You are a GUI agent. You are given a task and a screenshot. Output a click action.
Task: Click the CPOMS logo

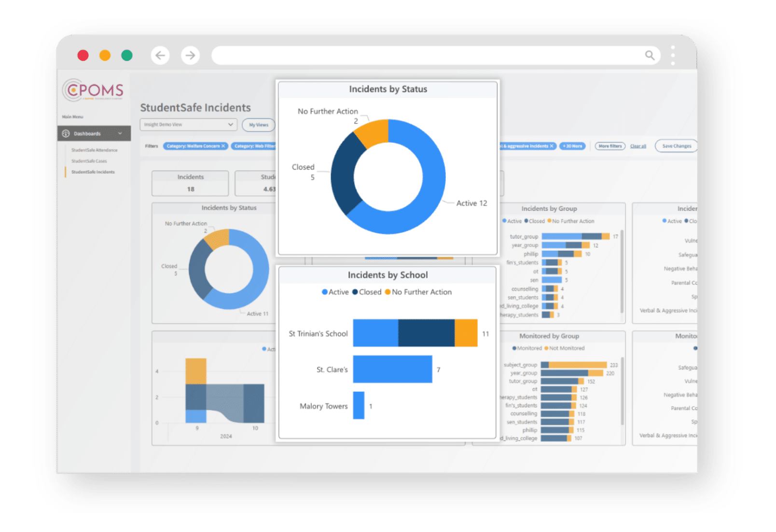click(93, 90)
